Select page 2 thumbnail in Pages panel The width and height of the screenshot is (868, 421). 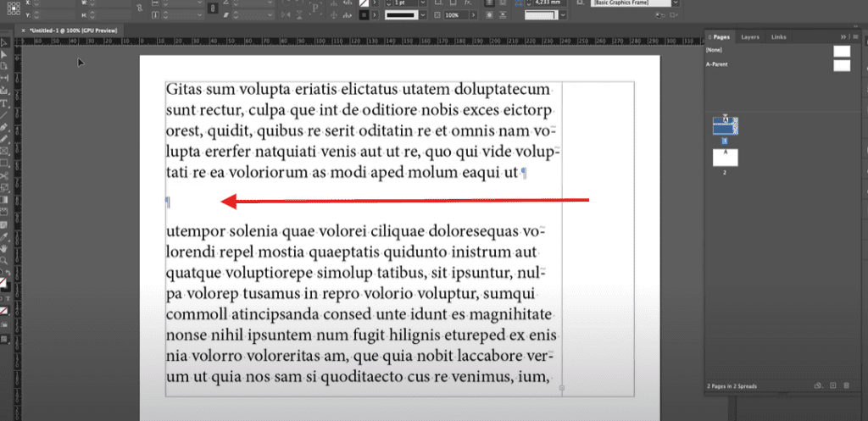tap(725, 157)
